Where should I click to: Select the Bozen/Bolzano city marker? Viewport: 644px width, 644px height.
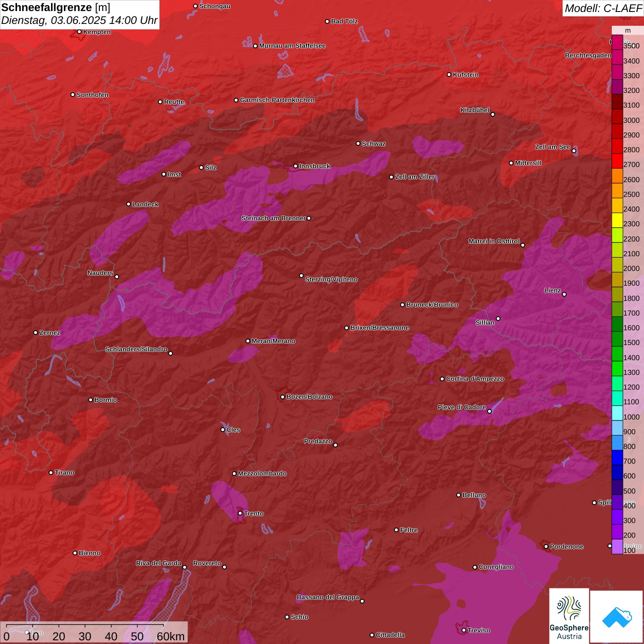click(282, 397)
